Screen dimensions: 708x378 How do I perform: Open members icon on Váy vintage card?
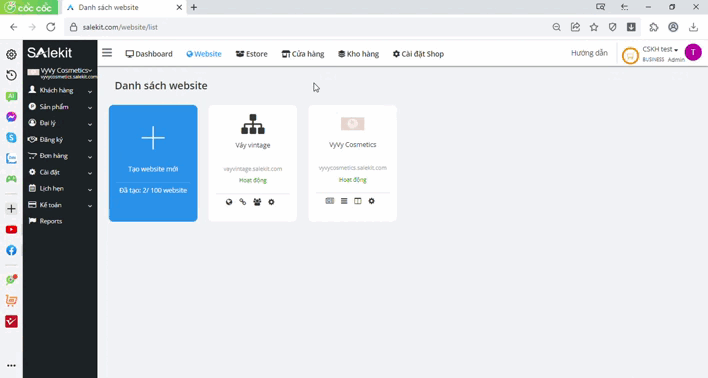click(x=257, y=202)
